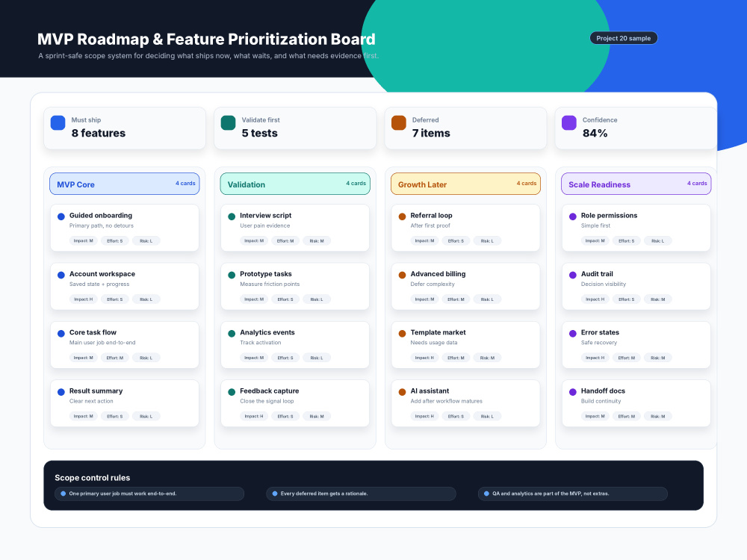Open the Deferred 7 items stat card
The width and height of the screenshot is (747, 560).
[466, 128]
